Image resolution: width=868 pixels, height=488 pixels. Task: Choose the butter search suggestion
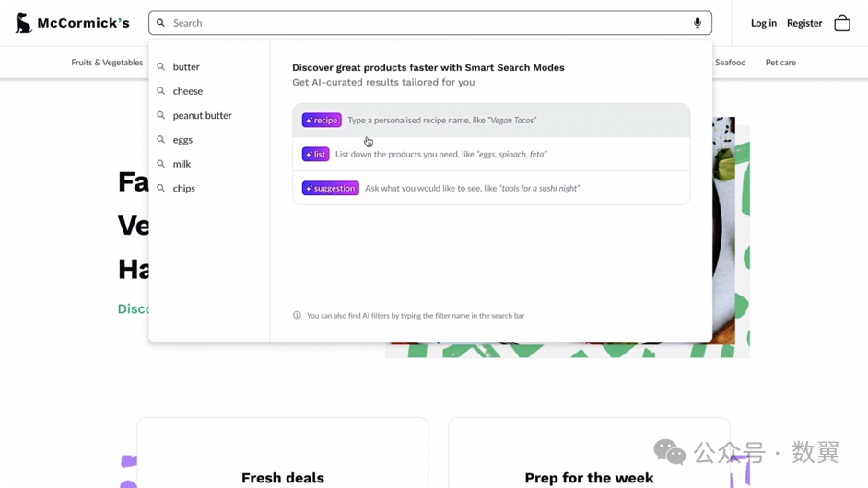tap(186, 67)
